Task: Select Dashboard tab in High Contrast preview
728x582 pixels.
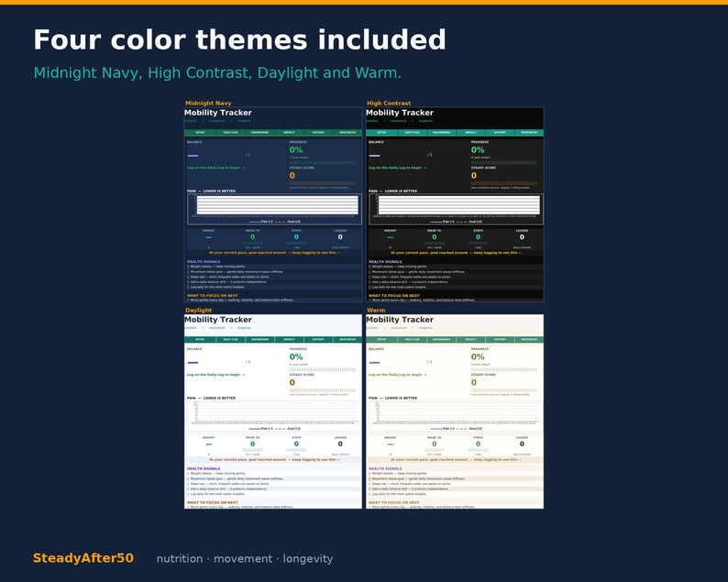Action: [441, 132]
